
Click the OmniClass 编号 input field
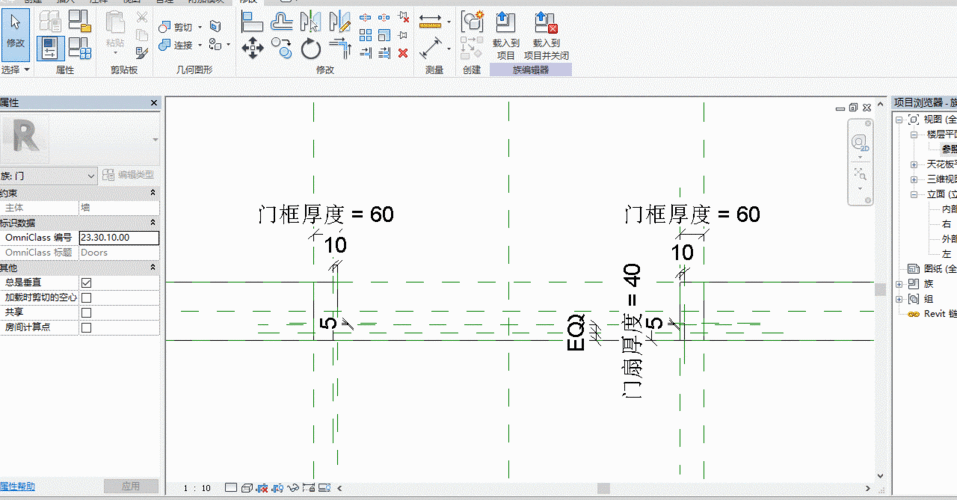click(x=119, y=237)
